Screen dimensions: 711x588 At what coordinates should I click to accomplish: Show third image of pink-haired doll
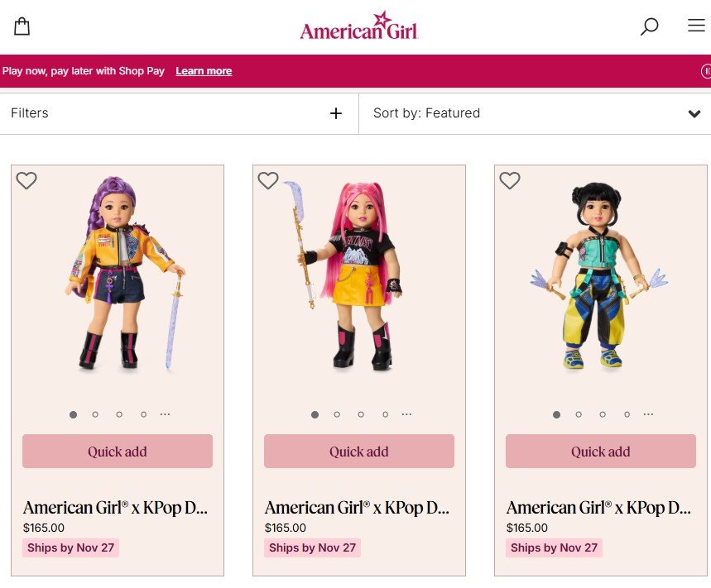click(361, 414)
